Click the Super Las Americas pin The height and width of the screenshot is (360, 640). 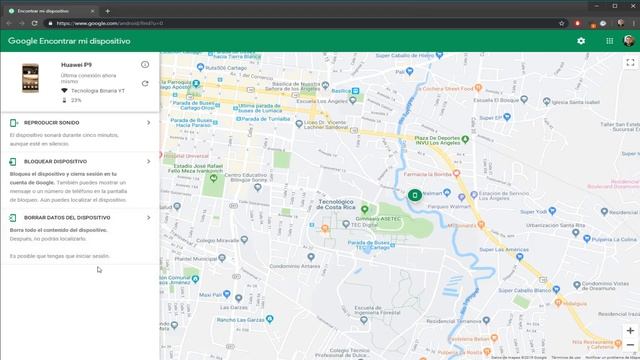click(x=519, y=257)
